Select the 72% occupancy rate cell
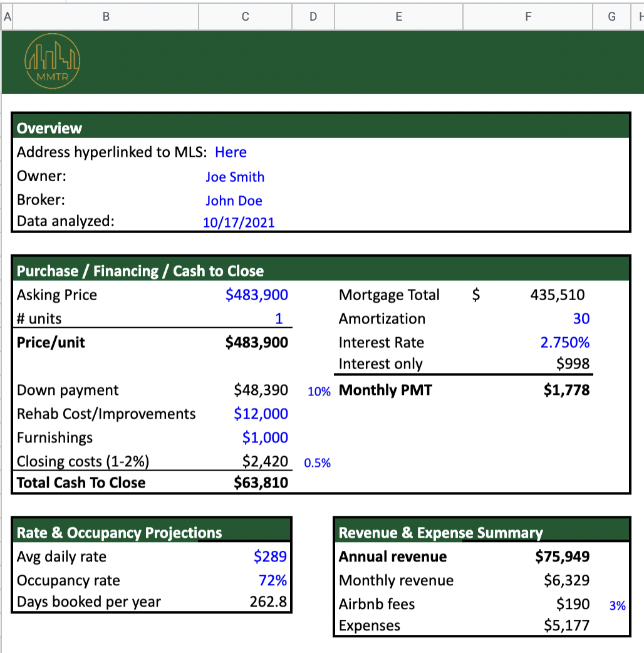644x653 pixels. (273, 580)
